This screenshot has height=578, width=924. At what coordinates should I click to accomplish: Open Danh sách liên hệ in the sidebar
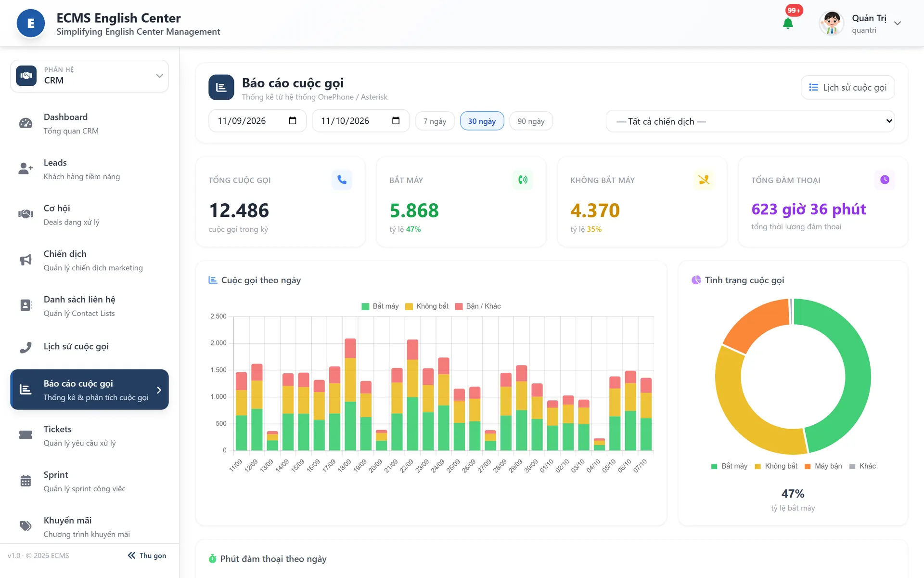(90, 306)
